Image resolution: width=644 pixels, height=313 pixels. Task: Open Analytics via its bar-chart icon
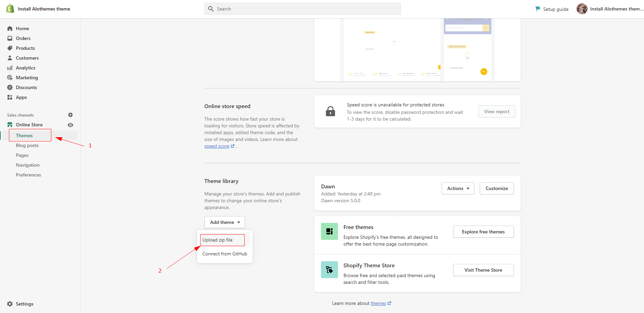click(10, 68)
